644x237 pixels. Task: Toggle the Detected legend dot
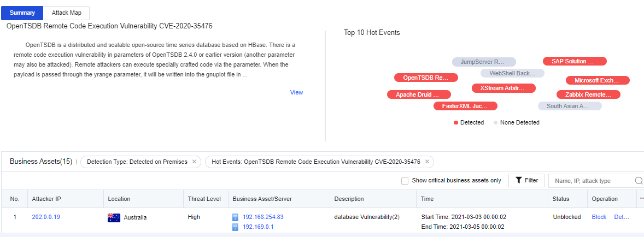pyautogui.click(x=456, y=123)
